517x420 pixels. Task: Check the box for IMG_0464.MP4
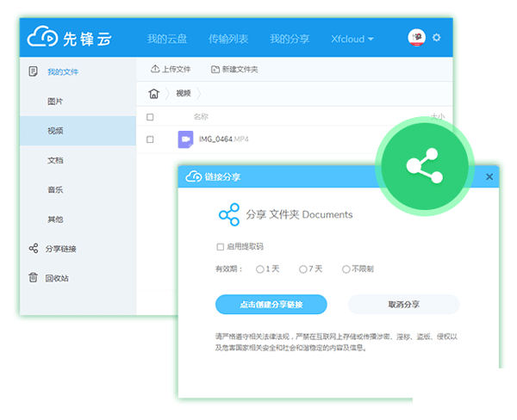pyautogui.click(x=150, y=139)
